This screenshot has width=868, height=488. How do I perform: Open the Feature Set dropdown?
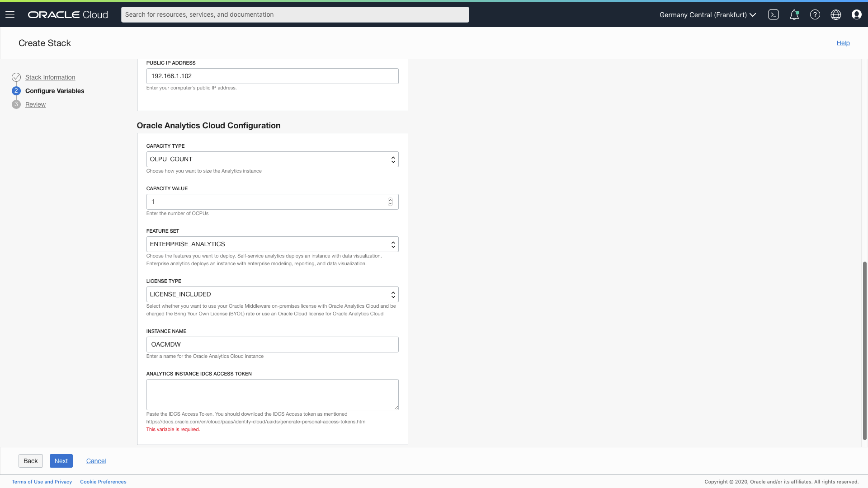tap(272, 244)
